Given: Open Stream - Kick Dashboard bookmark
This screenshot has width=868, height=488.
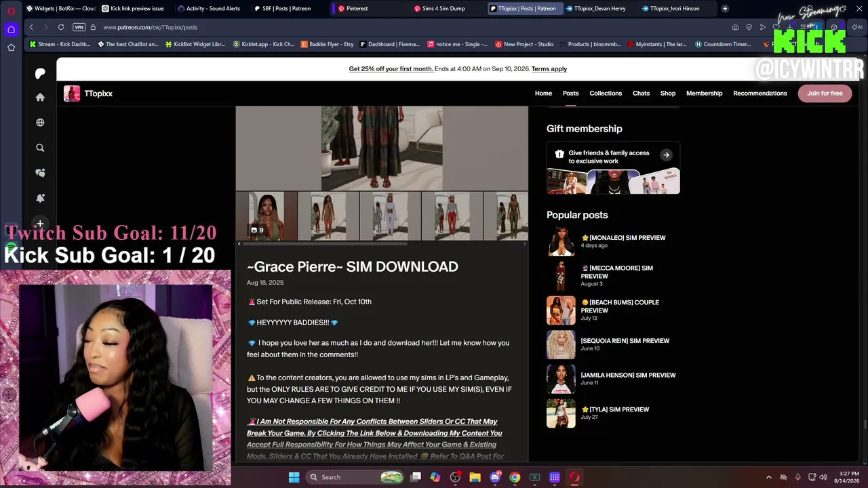Looking at the screenshot, I should tap(60, 44).
